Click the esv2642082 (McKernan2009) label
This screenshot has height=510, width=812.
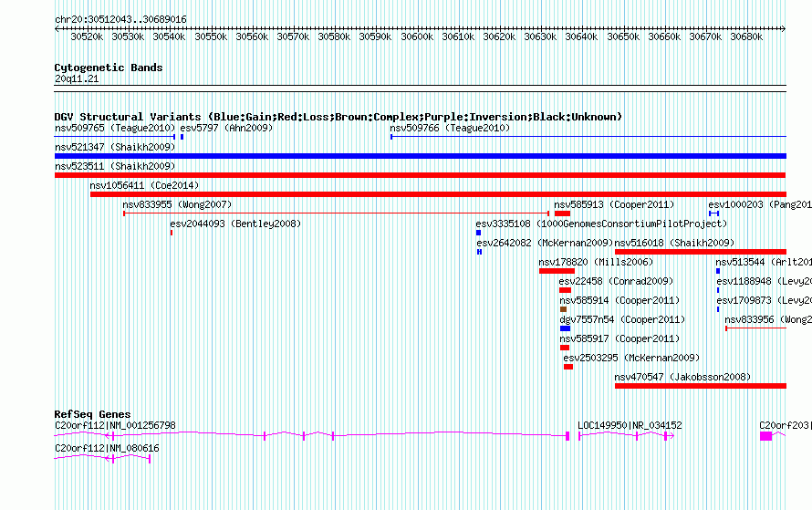click(x=545, y=243)
